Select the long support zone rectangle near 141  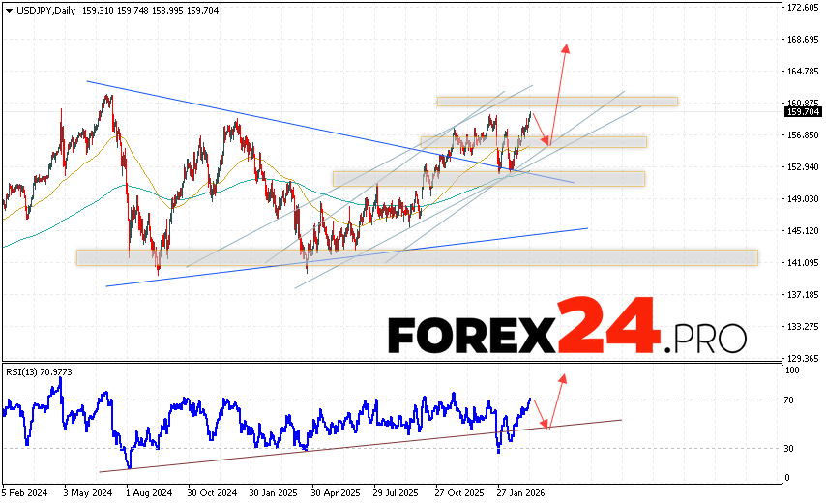416,257
